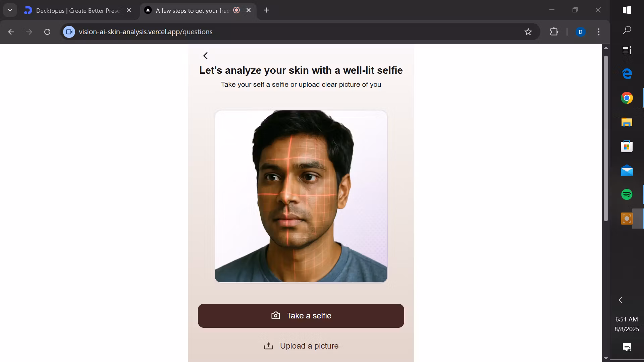Expand the tab search dropdown arrow
The width and height of the screenshot is (644, 362).
click(x=10, y=10)
